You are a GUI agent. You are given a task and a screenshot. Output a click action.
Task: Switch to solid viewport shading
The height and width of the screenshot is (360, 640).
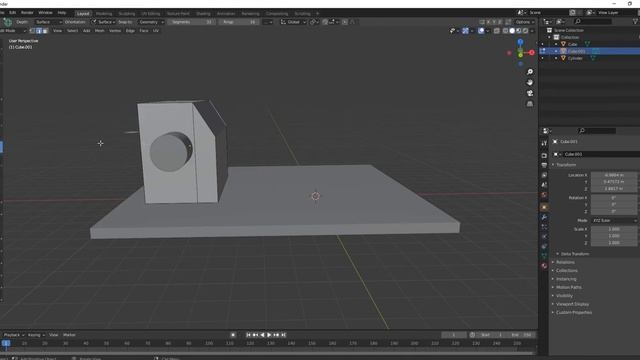click(x=512, y=31)
